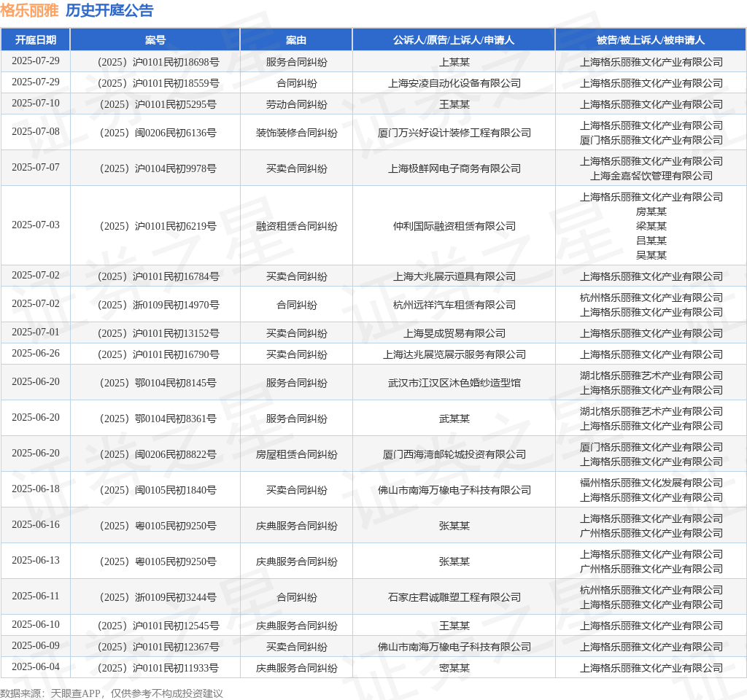Click plaintiff 上某某

pyautogui.click(x=454, y=62)
